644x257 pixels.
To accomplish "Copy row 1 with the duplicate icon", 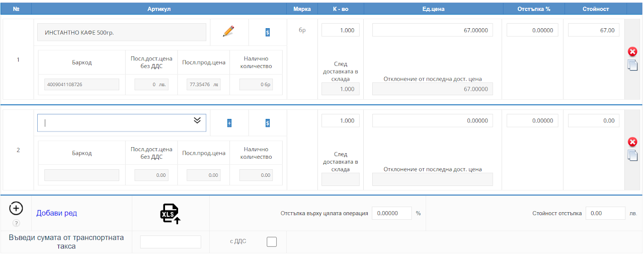I will [633, 65].
